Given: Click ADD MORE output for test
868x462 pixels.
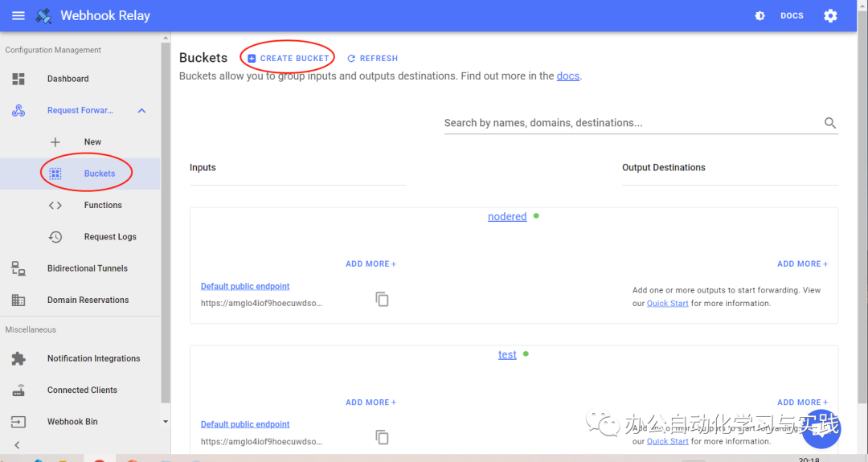Looking at the screenshot, I should (x=803, y=403).
